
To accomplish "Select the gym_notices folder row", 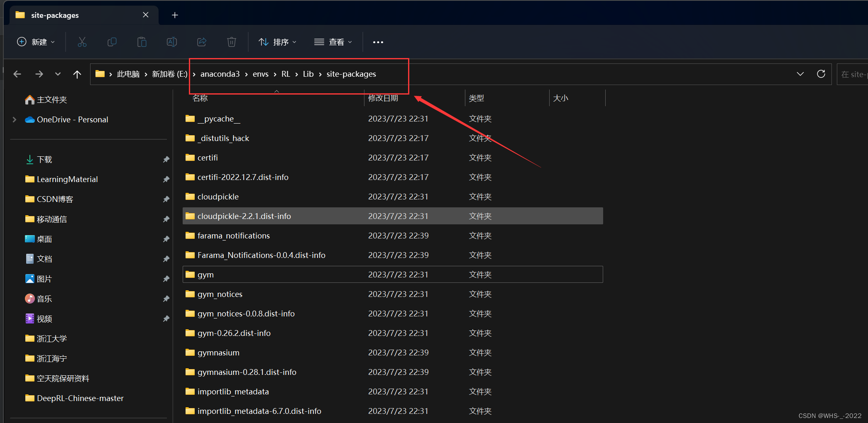I will pos(393,294).
